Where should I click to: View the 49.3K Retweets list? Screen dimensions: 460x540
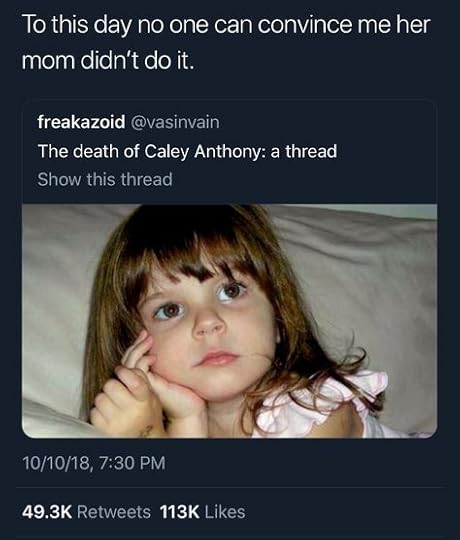coord(86,512)
